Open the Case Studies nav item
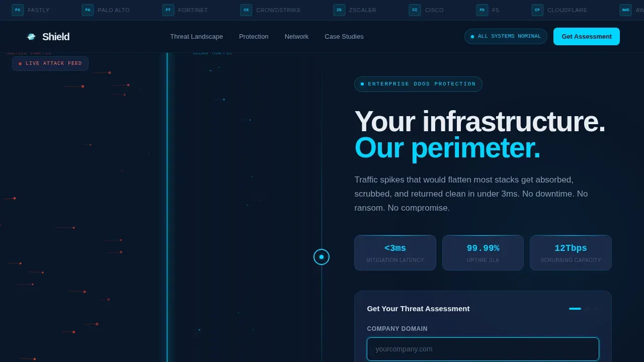This screenshot has width=644, height=362. [x=344, y=37]
